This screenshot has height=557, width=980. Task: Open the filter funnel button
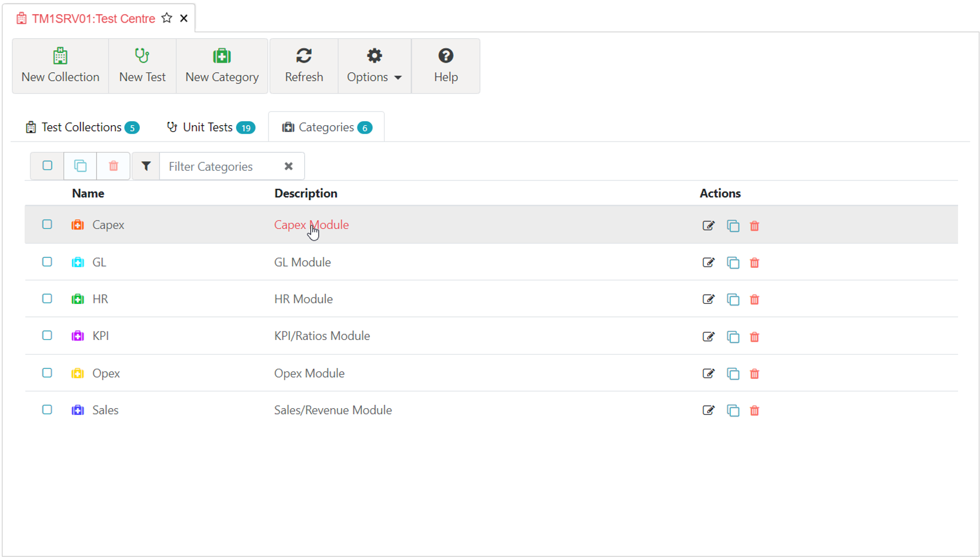[x=146, y=166]
